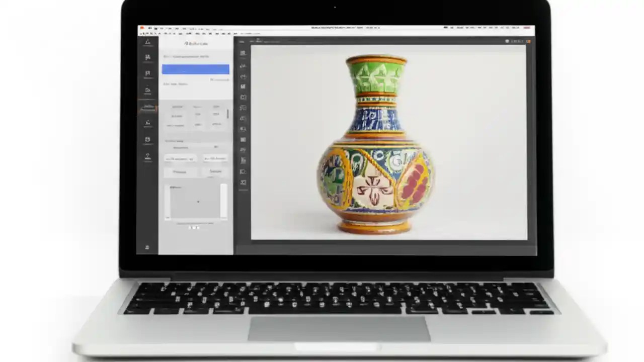Select the top tool icon in the left toolbar
The width and height of the screenshot is (644, 362).
[x=147, y=42]
